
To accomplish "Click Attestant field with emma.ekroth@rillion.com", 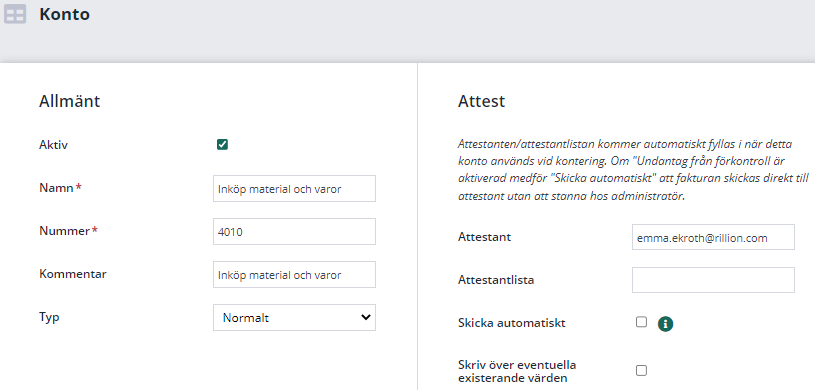I will [x=713, y=237].
